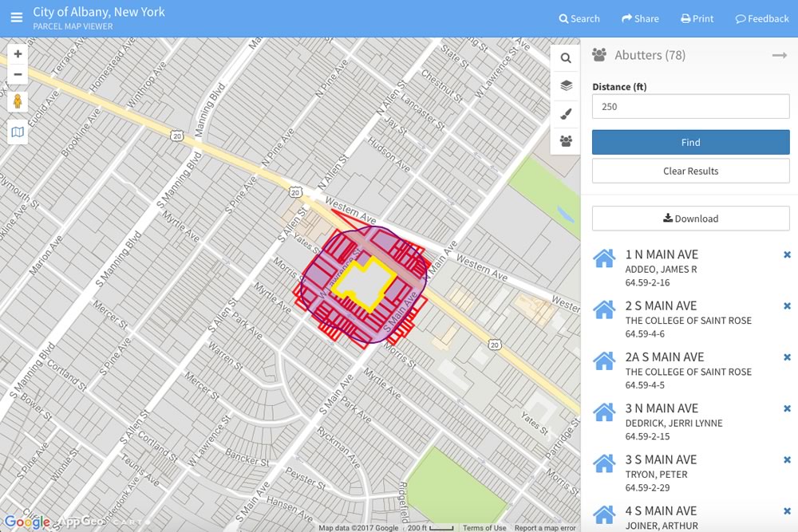
Task: Click the Clear Results button
Action: pos(690,171)
